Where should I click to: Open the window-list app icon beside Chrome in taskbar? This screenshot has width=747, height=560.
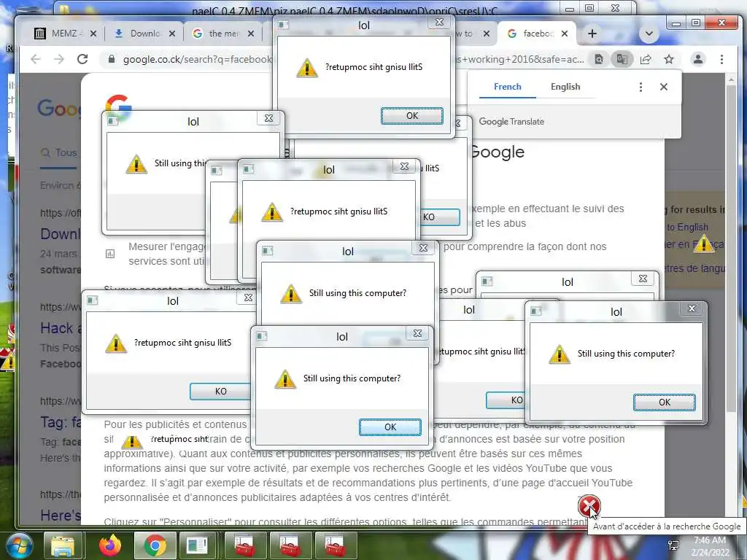(x=197, y=545)
